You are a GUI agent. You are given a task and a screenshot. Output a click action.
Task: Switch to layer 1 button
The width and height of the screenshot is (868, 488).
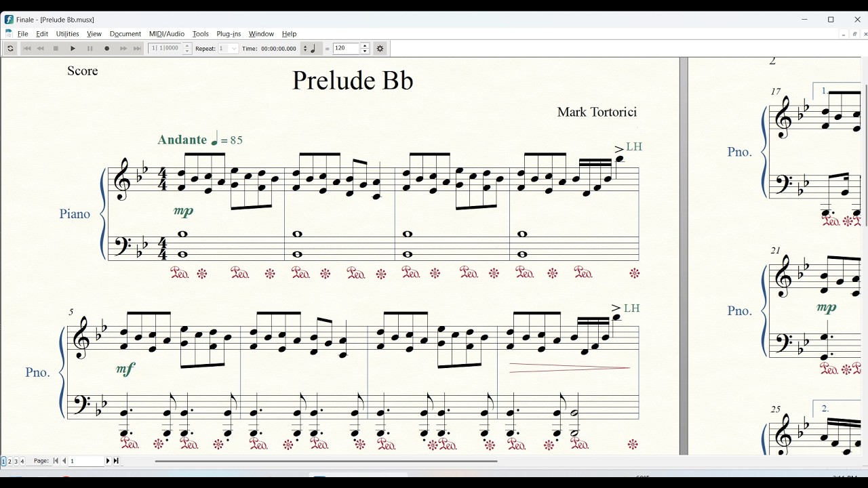coord(3,462)
